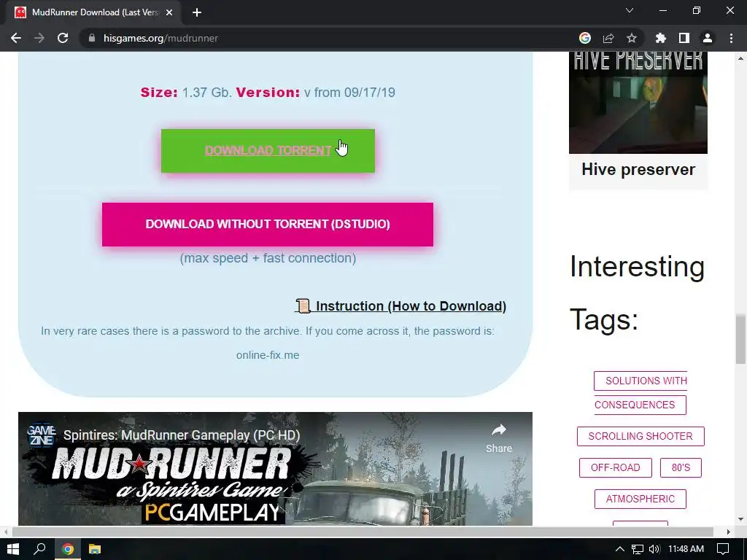747x560 pixels.
Task: Click the address bar URL field
Action: coord(329,38)
